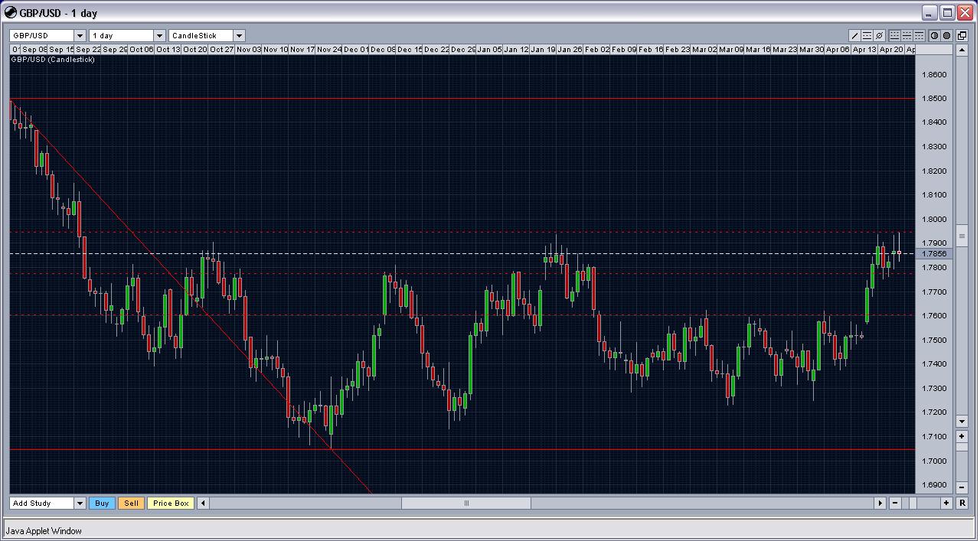
Task: Click the detach chart window icon
Action: point(962,36)
